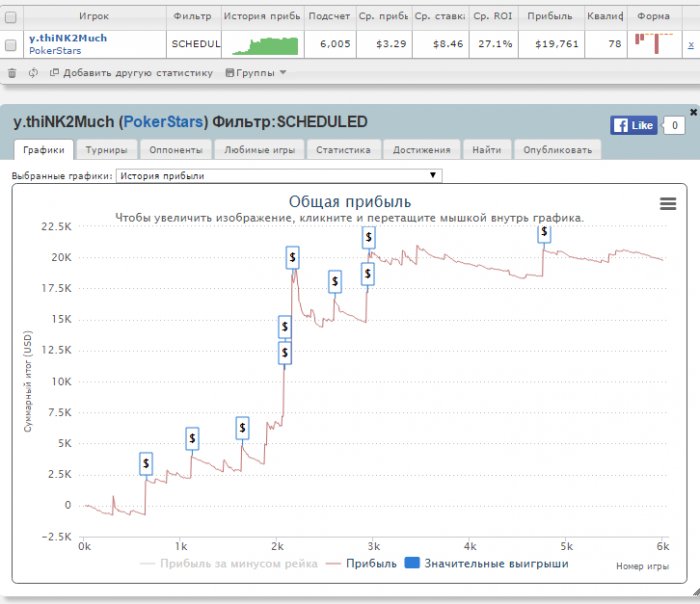
Task: Toggle Значительные выигрыши legend series
Action: [x=487, y=564]
